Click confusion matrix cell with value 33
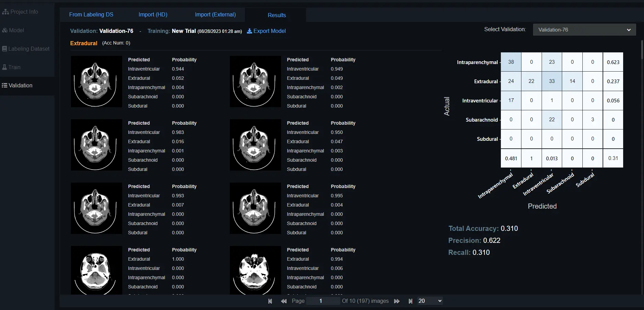Image resolution: width=644 pixels, height=310 pixels. click(x=552, y=81)
